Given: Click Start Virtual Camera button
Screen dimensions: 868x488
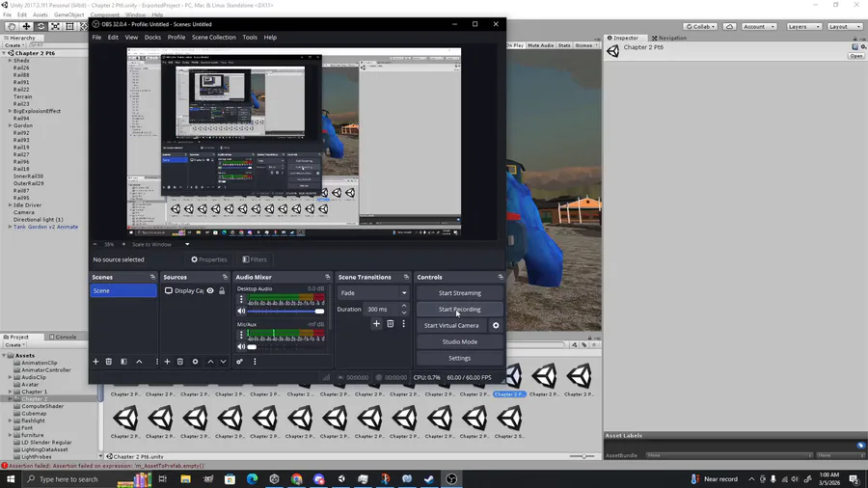Looking at the screenshot, I should coord(451,325).
